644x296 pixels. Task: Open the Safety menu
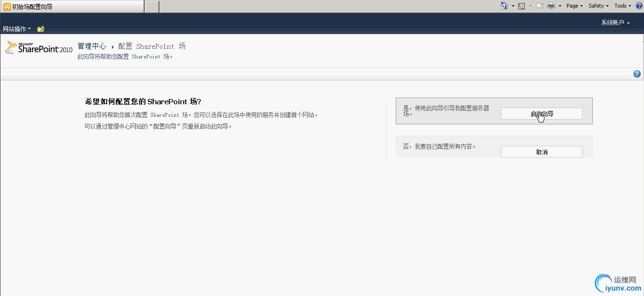click(x=599, y=6)
